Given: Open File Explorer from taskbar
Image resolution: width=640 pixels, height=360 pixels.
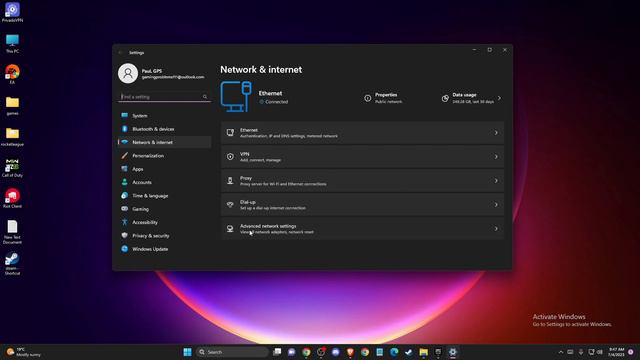Looking at the screenshot, I should click(423, 352).
